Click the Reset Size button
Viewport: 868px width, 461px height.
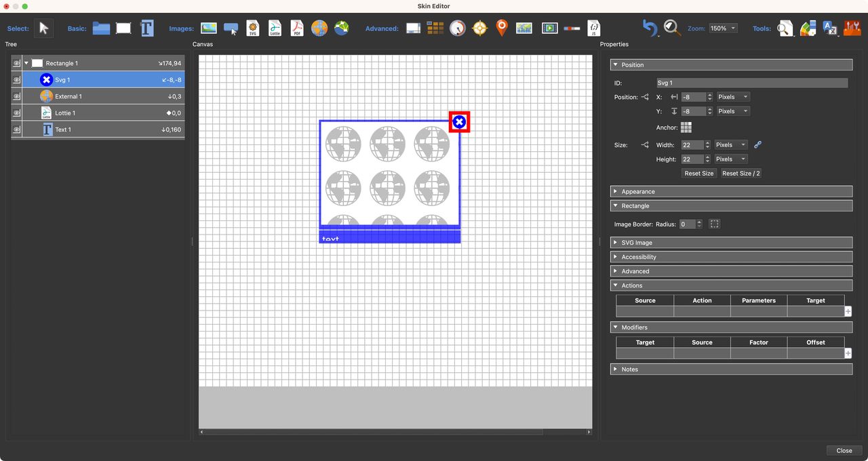698,174
